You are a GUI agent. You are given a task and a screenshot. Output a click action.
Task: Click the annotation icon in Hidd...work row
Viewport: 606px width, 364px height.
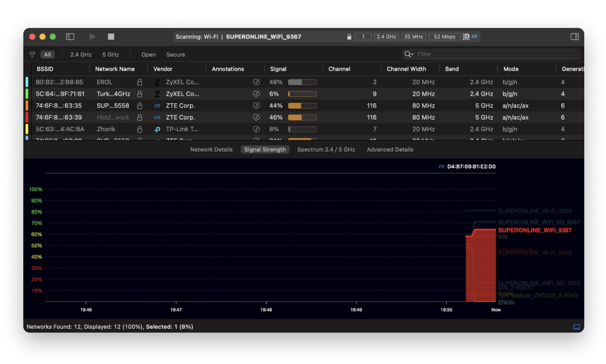pyautogui.click(x=256, y=117)
